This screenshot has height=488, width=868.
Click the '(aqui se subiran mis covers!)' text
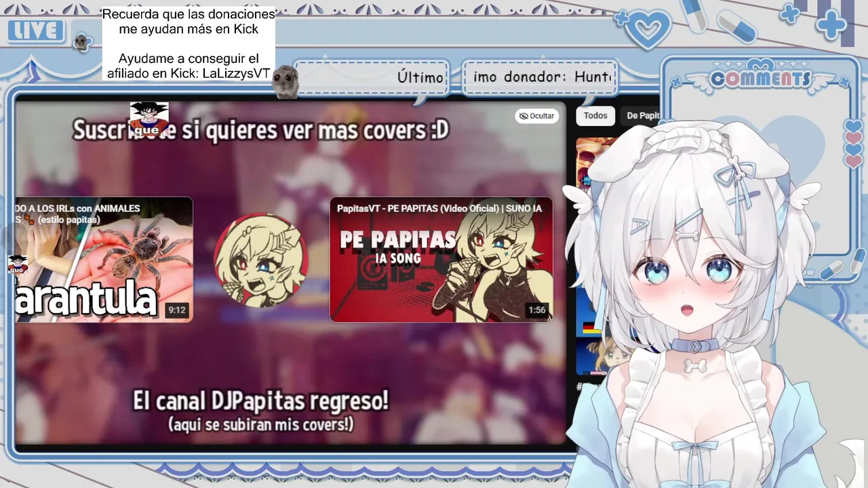(260, 425)
